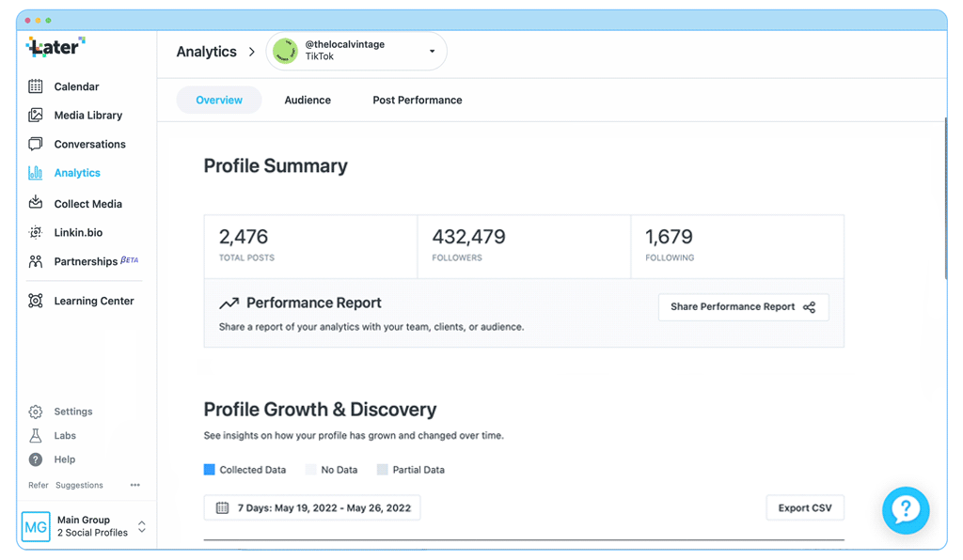The image size is (963, 560).
Task: Click the Settings gear icon
Action: click(x=36, y=412)
